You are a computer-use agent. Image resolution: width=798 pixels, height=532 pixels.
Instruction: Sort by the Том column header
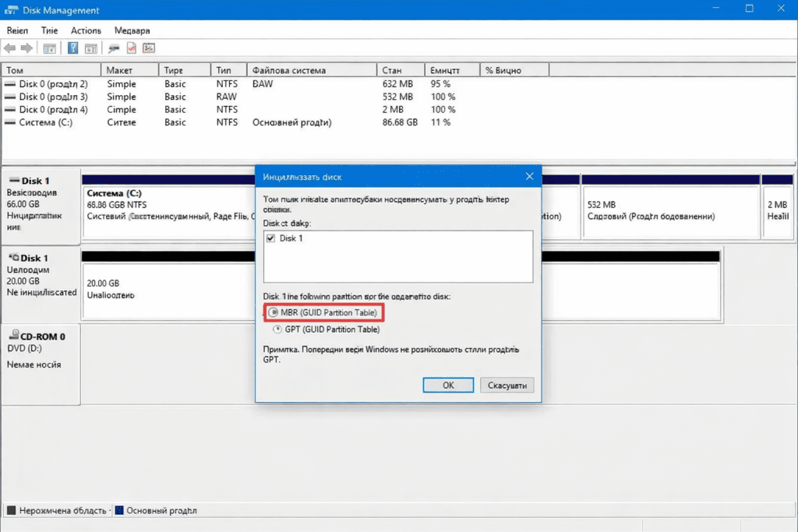point(16,70)
